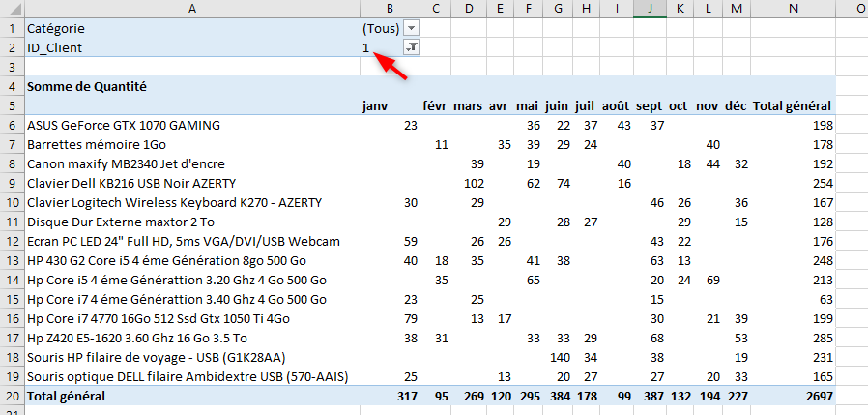Select HP 430 G2 Core i5 row label

[x=166, y=260]
